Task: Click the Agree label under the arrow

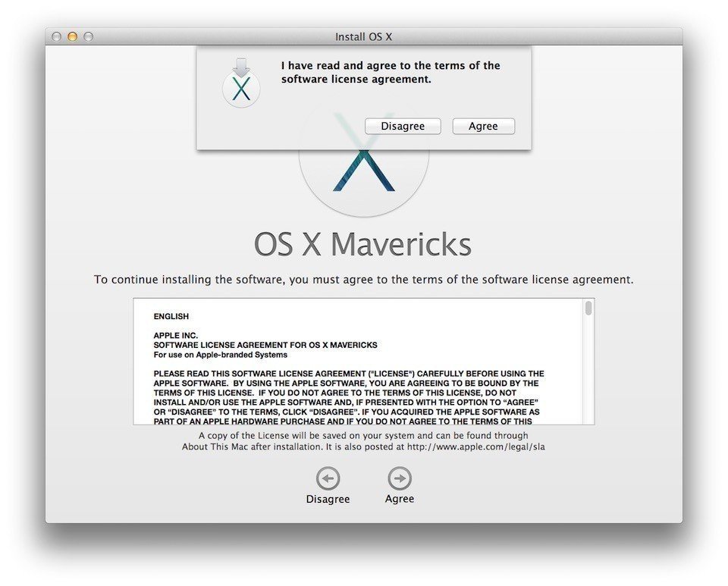Action: click(x=400, y=499)
